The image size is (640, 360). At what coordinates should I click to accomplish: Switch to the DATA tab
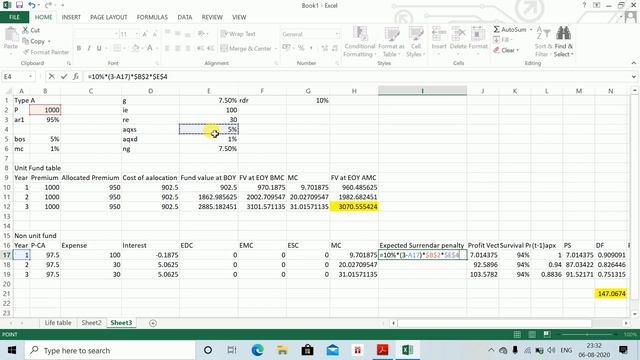click(184, 17)
